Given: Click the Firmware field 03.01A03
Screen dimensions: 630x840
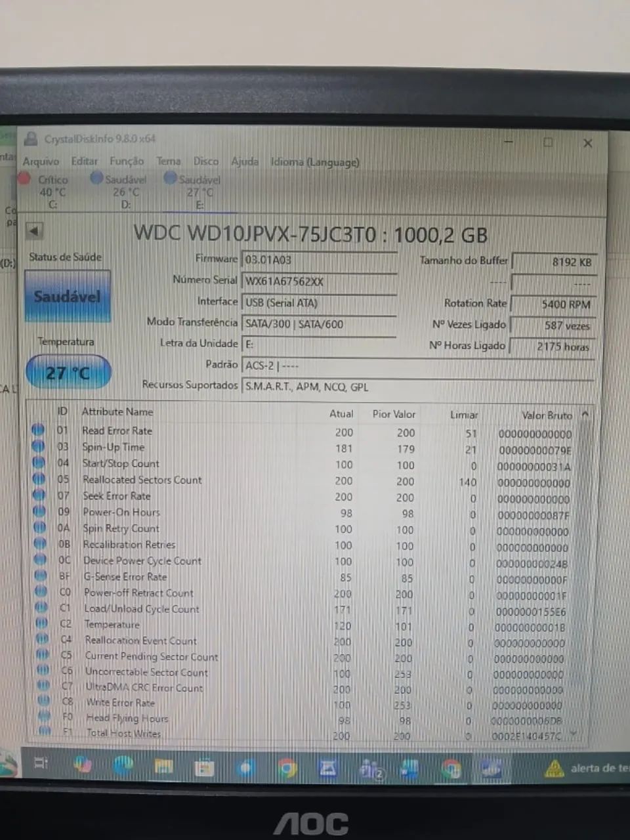Looking at the screenshot, I should click(320, 260).
